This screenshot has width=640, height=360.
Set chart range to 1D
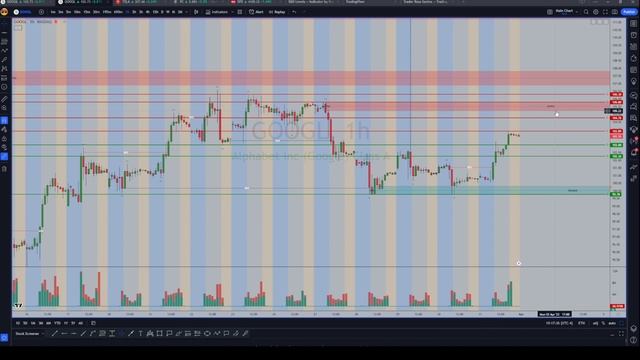(x=18, y=323)
